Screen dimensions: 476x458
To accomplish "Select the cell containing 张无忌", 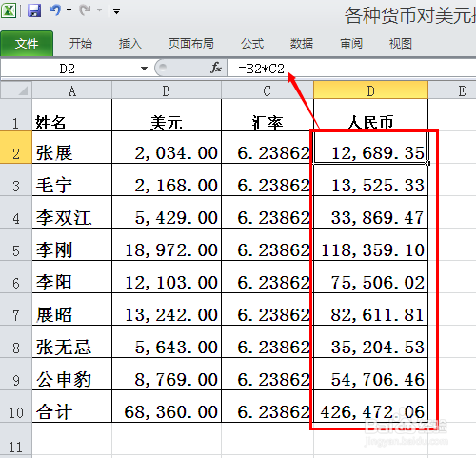I will (x=72, y=342).
